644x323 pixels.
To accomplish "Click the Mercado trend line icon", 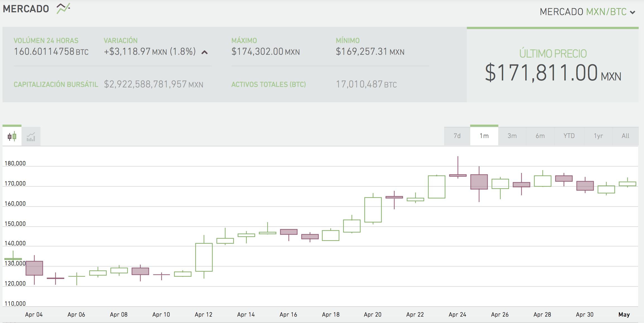I will click(63, 8).
